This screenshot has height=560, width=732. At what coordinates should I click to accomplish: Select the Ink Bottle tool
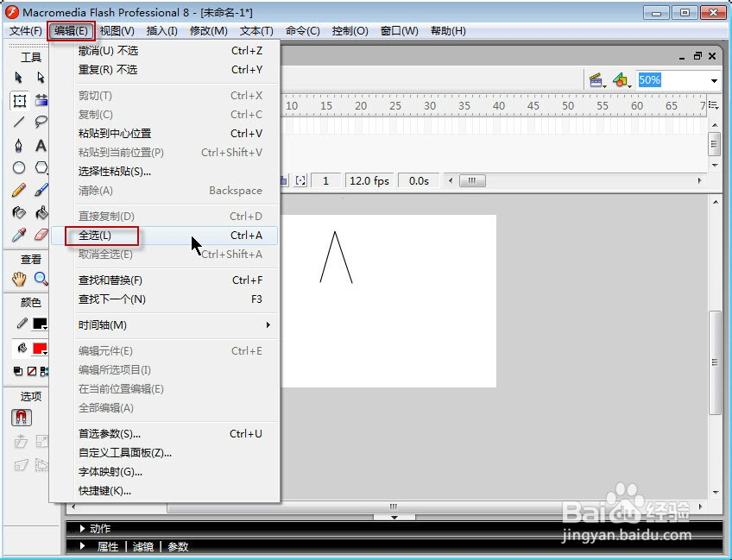pyautogui.click(x=19, y=213)
